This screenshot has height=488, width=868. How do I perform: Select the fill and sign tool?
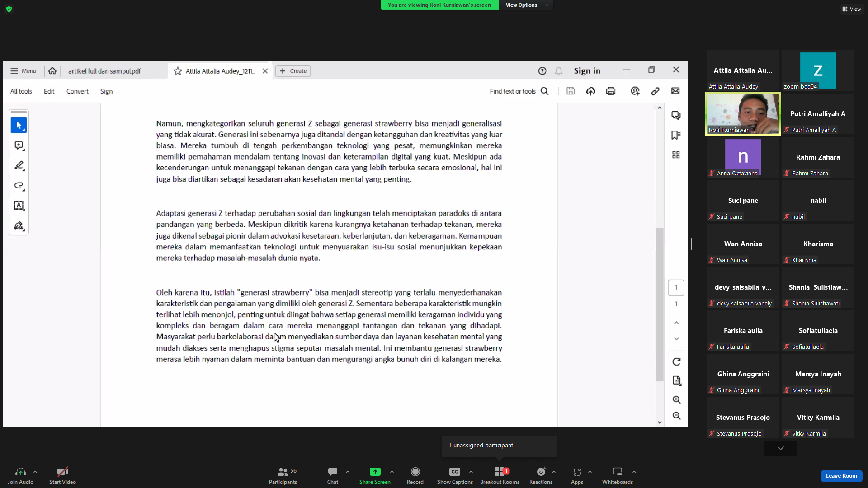19,226
